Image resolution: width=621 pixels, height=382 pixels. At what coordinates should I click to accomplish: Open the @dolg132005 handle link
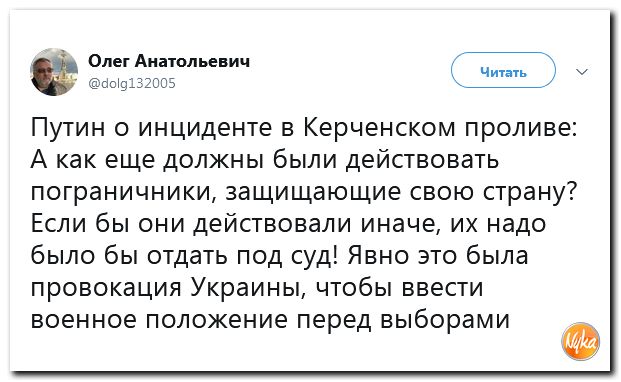coord(132,83)
